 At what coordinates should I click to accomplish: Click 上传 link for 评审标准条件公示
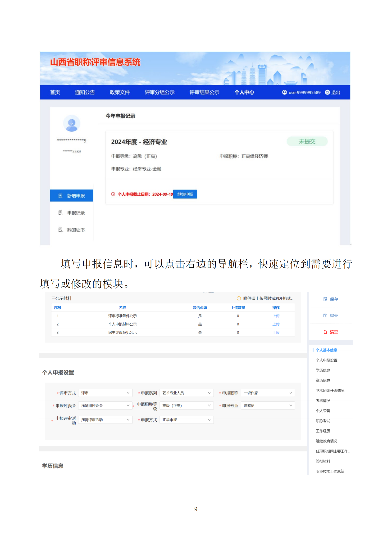[x=276, y=315]
